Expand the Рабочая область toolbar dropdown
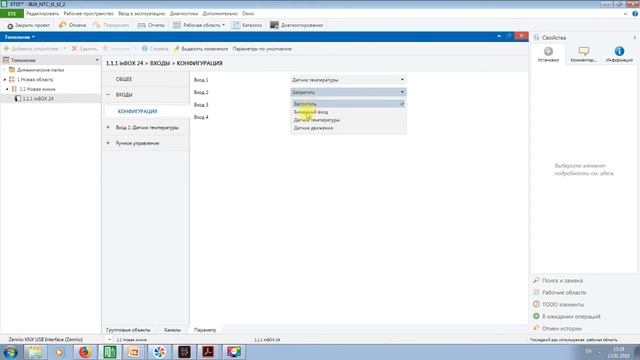 224,25
